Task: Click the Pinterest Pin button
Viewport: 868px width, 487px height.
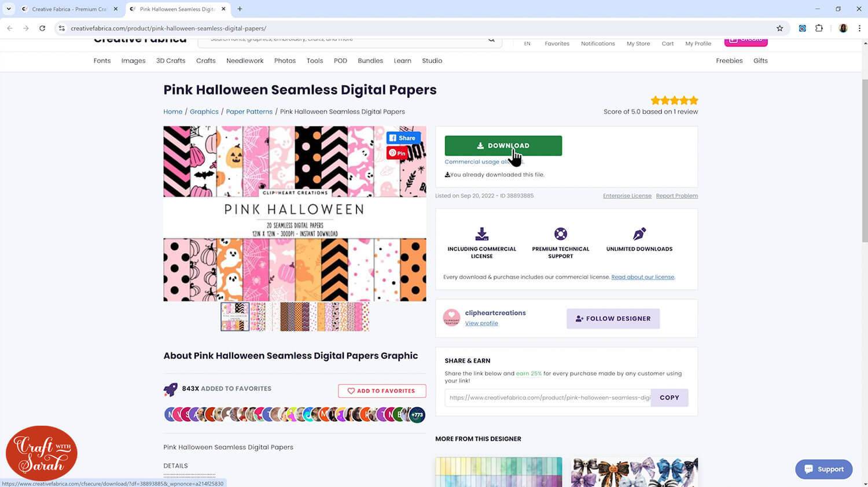Action: tap(397, 153)
